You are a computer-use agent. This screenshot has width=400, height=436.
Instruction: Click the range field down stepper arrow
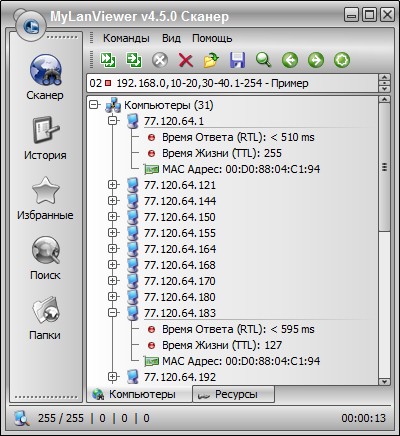point(384,88)
